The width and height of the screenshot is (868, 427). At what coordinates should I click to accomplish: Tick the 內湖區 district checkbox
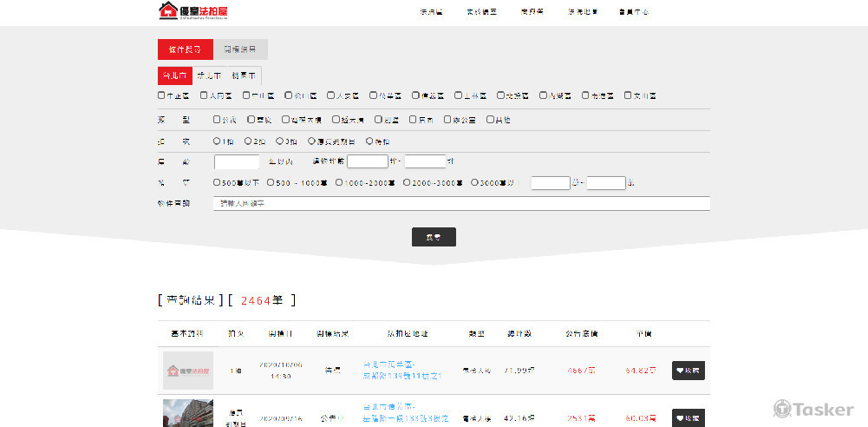(544, 95)
